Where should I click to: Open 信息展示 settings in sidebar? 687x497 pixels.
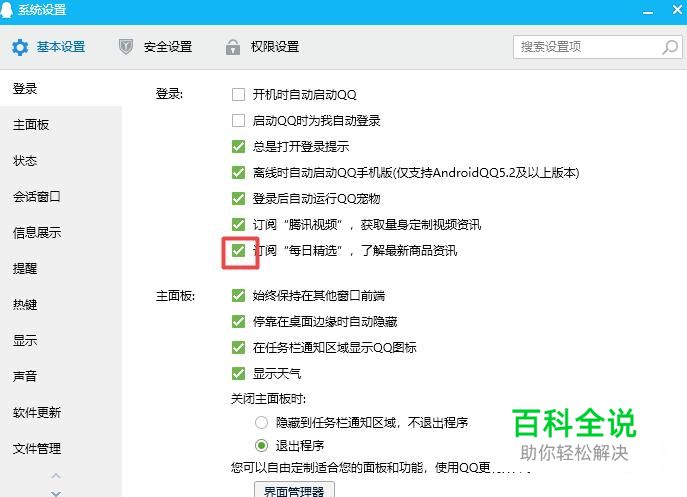point(61,233)
